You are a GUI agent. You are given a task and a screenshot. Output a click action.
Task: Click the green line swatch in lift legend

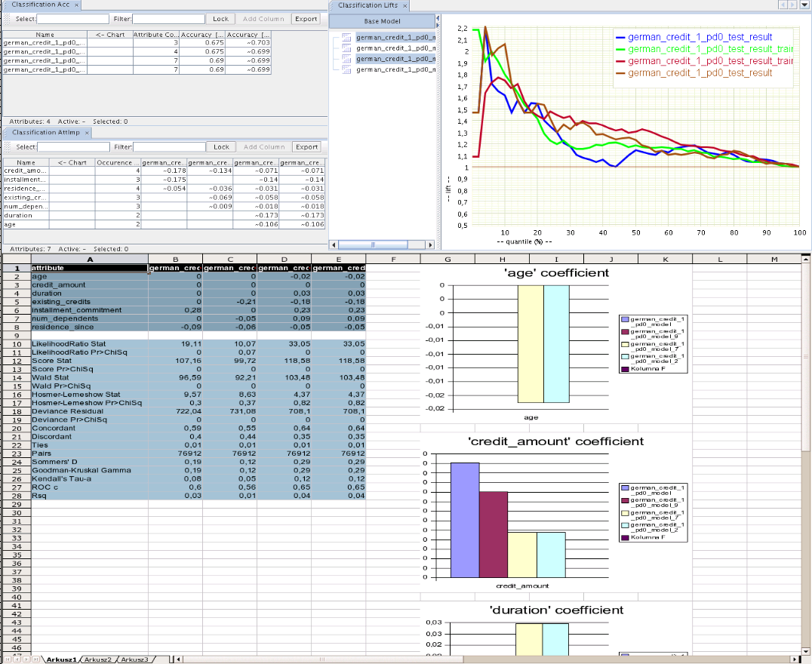620,49
